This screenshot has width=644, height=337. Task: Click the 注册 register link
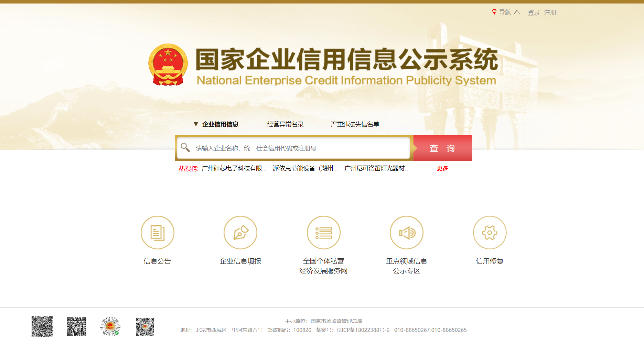550,13
